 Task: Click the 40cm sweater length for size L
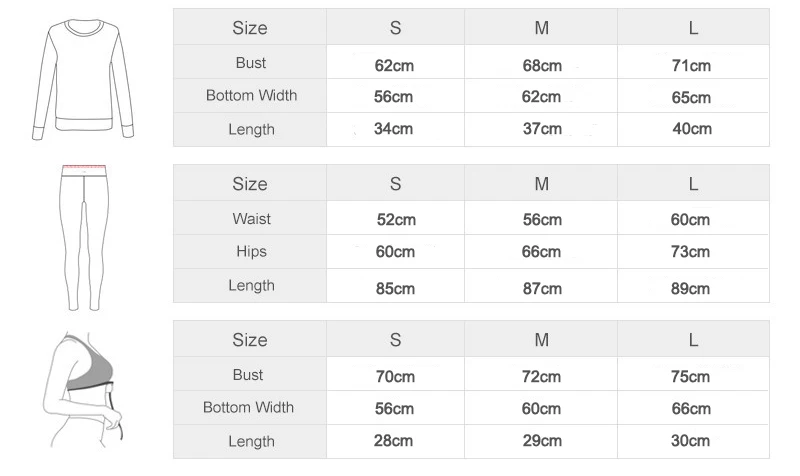[x=692, y=129]
